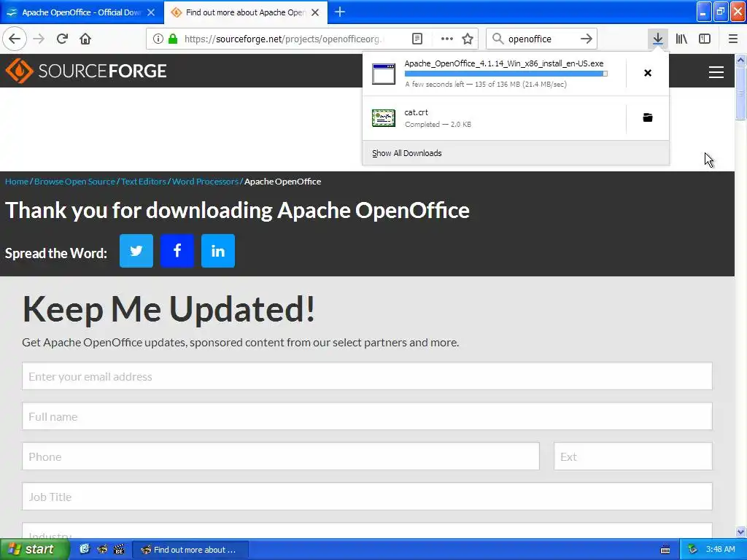Click the search magnifier icon
Viewport: 747px width, 560px height.
click(498, 39)
